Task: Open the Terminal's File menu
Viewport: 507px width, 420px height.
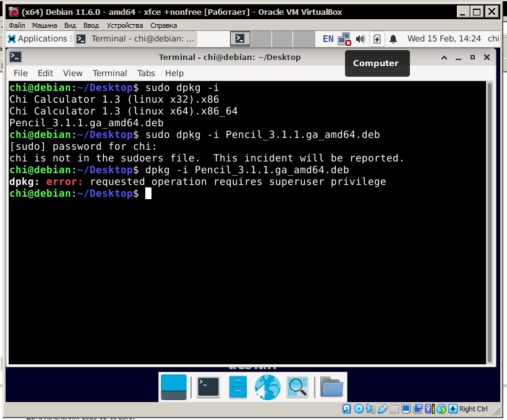Action: (20, 74)
